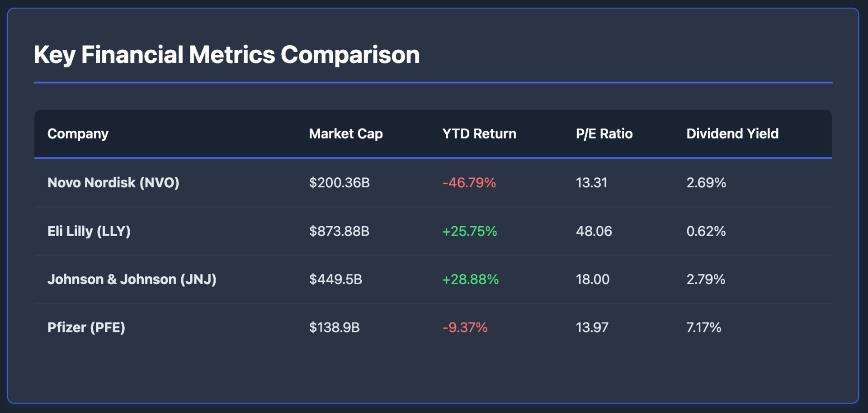Click Novo Nordisk's $200.36B market cap

point(339,183)
